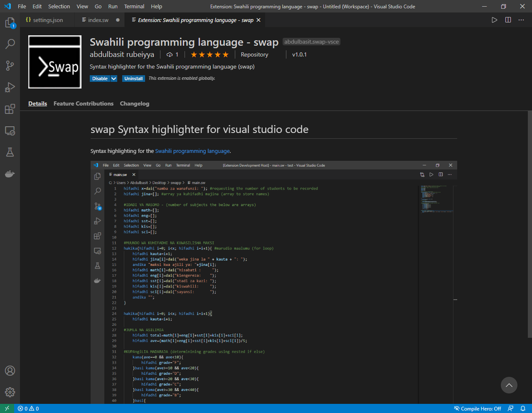Open the Swahili programming language link

click(x=192, y=151)
